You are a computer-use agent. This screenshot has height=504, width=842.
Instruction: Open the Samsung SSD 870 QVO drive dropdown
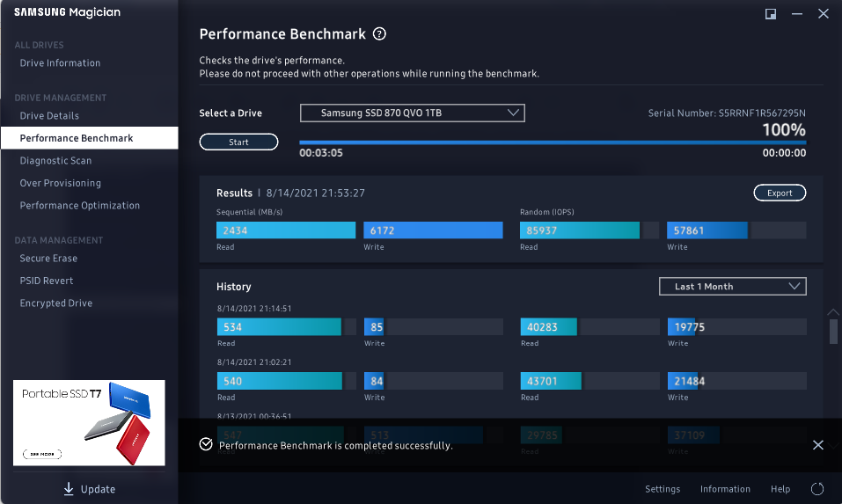coord(413,113)
